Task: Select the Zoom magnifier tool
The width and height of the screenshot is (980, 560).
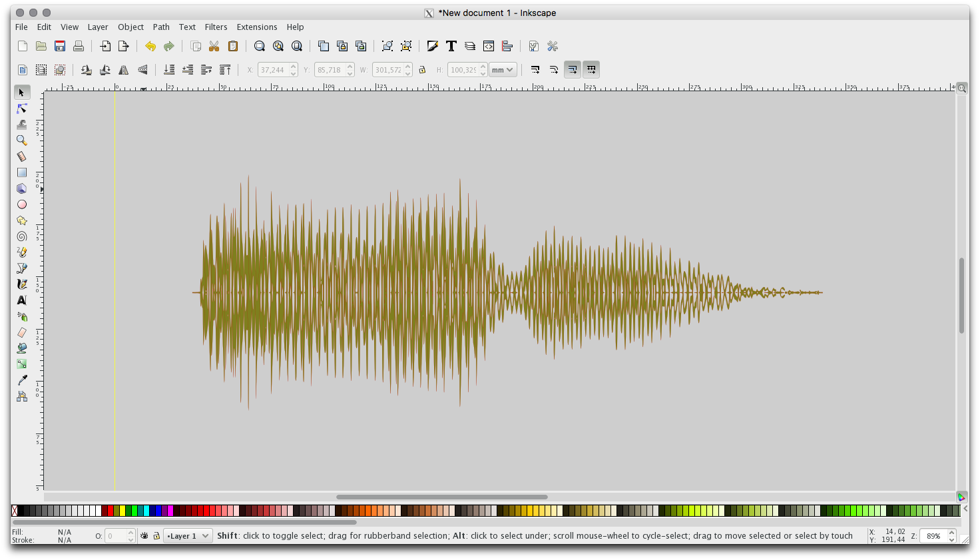Action: pyautogui.click(x=22, y=140)
